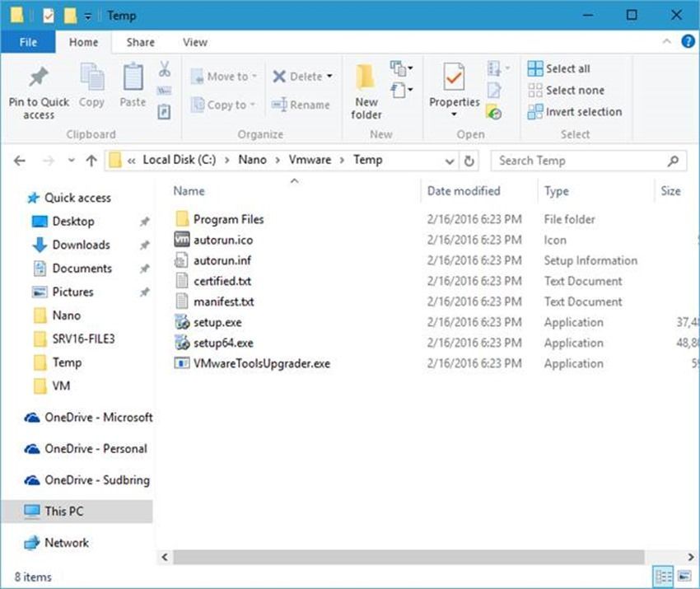The height and width of the screenshot is (589, 700).
Task: Open SRV16-FILE3 in navigation pane
Action: [83, 339]
